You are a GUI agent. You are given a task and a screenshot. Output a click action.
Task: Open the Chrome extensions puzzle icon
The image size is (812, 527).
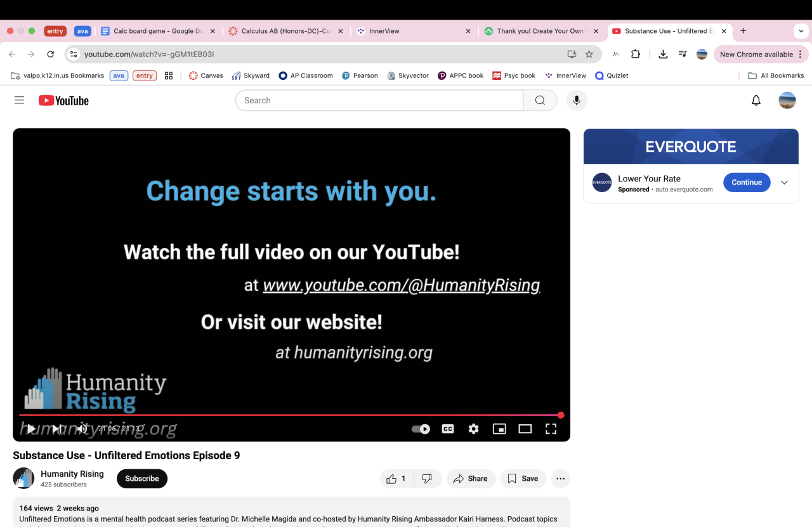pyautogui.click(x=635, y=55)
